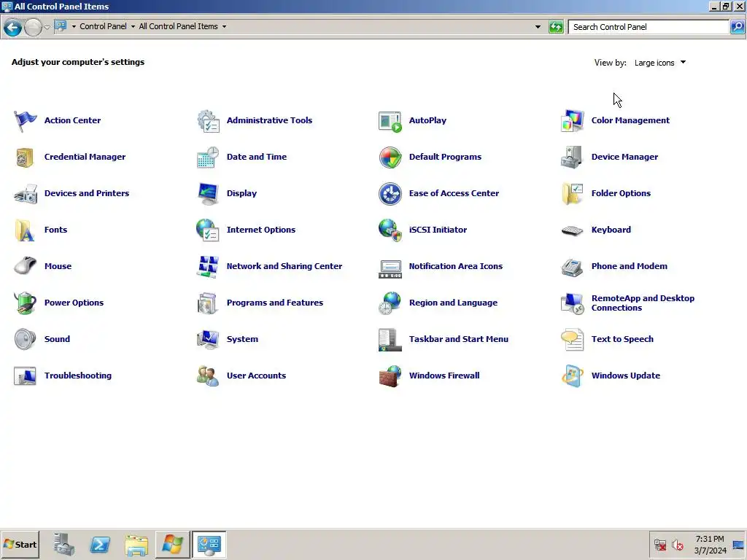Image resolution: width=747 pixels, height=560 pixels.
Task: Open the recent pages arrow beside Forward
Action: click(47, 28)
